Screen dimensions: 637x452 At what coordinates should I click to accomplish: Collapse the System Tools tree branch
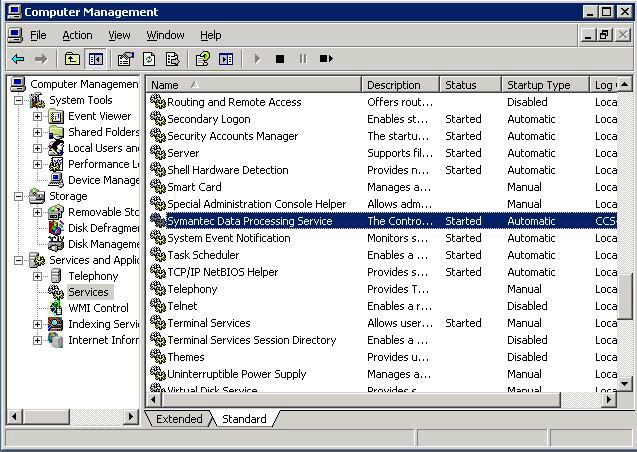(19, 100)
